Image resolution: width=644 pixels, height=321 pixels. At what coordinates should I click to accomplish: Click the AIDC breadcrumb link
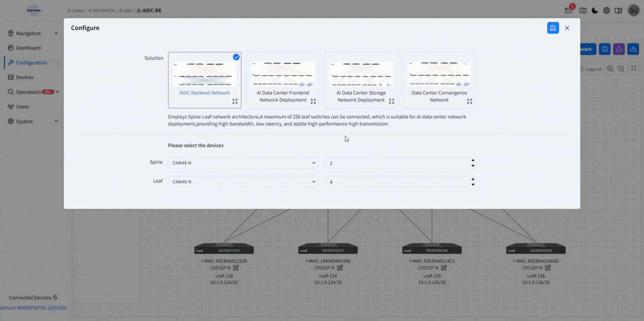pyautogui.click(x=128, y=10)
